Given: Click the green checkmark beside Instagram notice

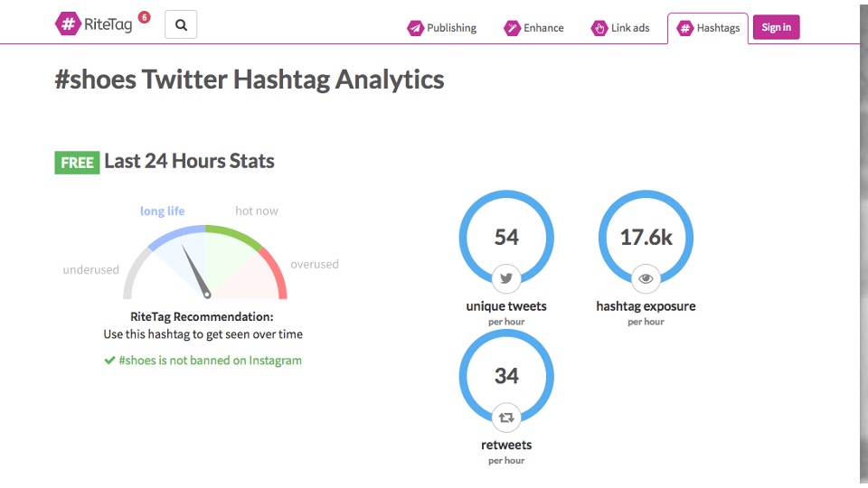Looking at the screenshot, I should pyautogui.click(x=109, y=360).
